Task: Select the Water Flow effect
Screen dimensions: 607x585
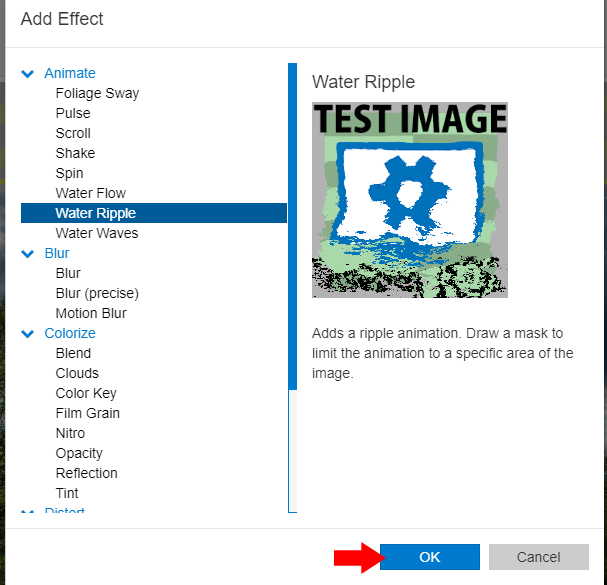Action: tap(90, 193)
